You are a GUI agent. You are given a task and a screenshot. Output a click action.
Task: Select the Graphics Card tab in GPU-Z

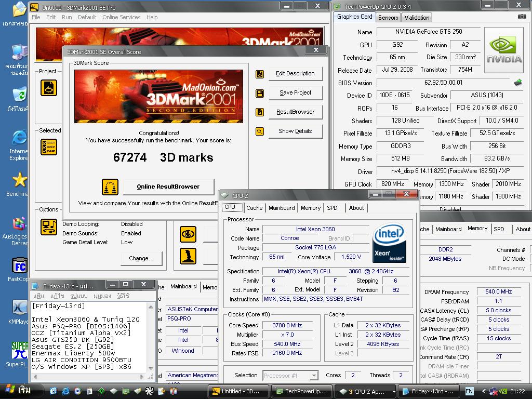354,17
